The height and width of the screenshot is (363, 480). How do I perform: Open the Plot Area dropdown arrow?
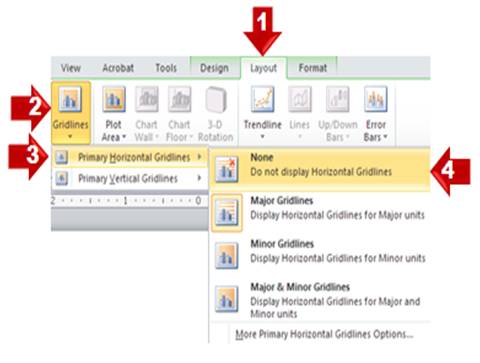124,137
